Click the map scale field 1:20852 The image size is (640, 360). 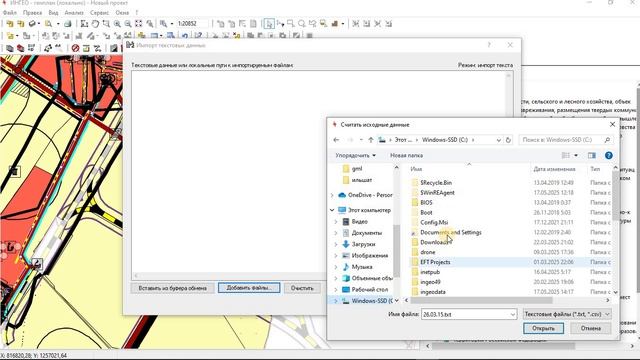coord(192,24)
